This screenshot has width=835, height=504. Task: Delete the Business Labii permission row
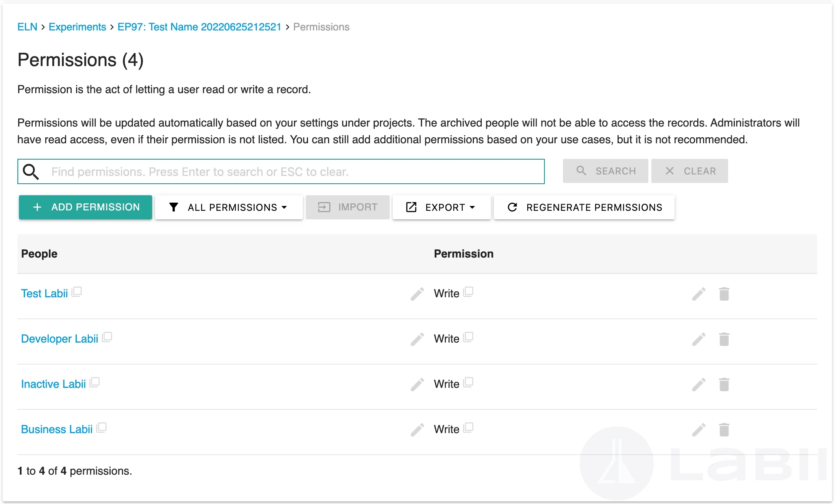[x=724, y=430]
